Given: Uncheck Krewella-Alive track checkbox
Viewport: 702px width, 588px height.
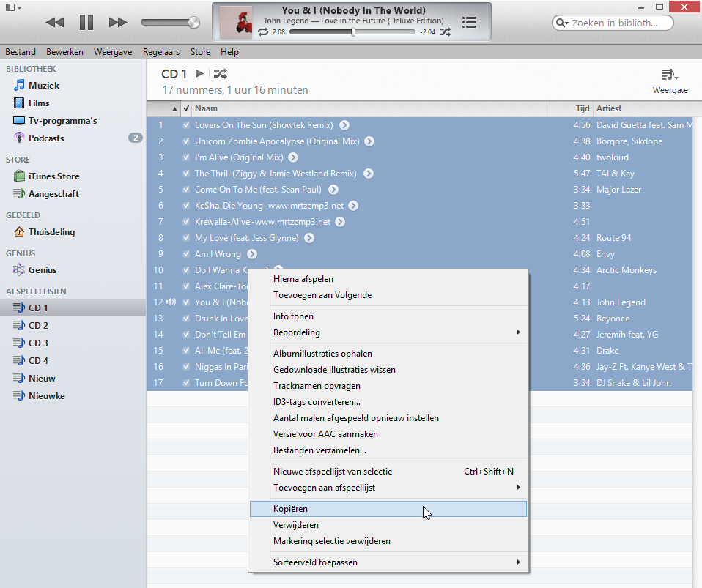Looking at the screenshot, I should (x=186, y=222).
